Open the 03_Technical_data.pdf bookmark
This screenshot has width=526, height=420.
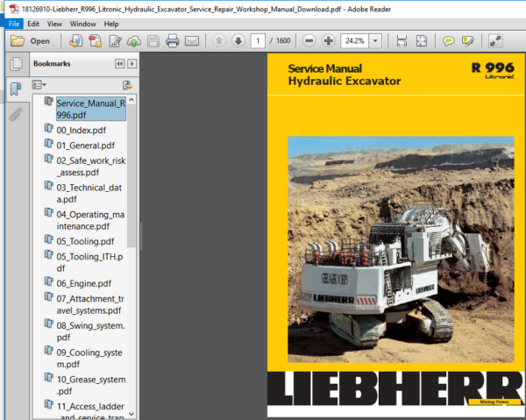click(x=89, y=194)
